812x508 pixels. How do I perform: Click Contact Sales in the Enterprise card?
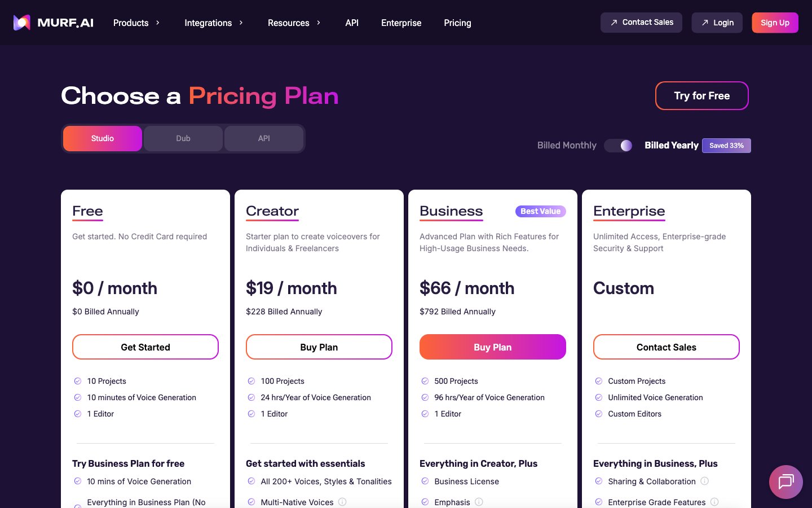pyautogui.click(x=666, y=347)
